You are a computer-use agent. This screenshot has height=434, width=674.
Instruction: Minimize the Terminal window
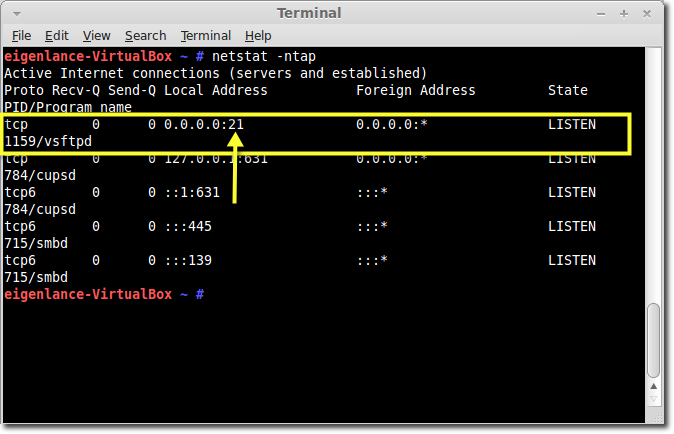pyautogui.click(x=601, y=14)
